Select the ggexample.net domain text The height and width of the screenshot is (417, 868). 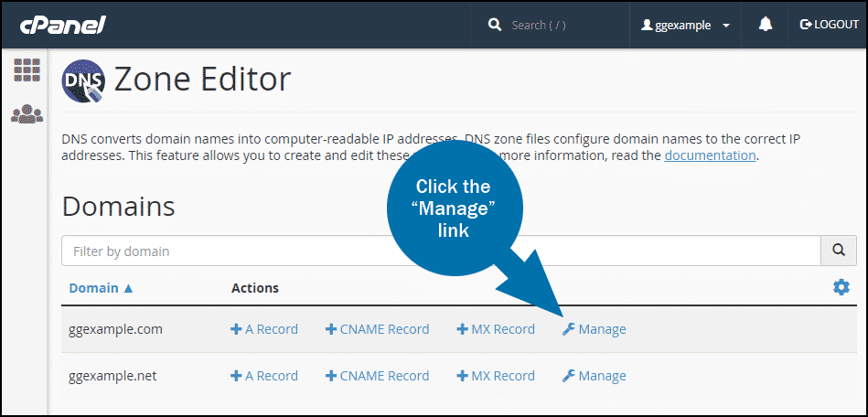click(x=113, y=376)
